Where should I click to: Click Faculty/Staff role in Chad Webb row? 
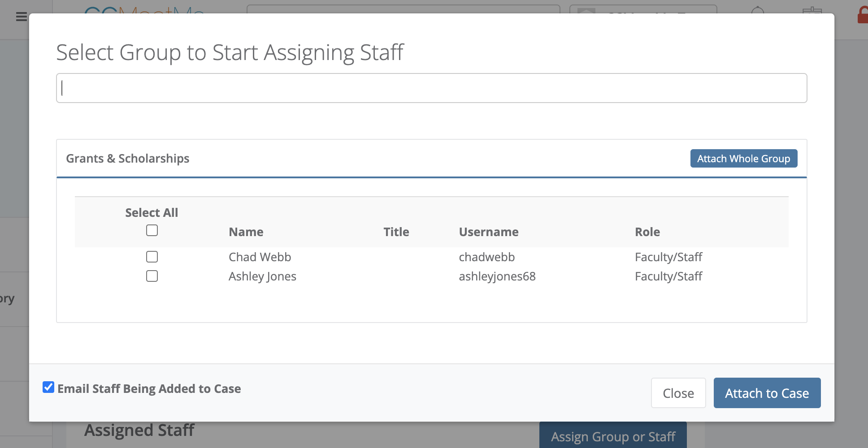(x=668, y=257)
